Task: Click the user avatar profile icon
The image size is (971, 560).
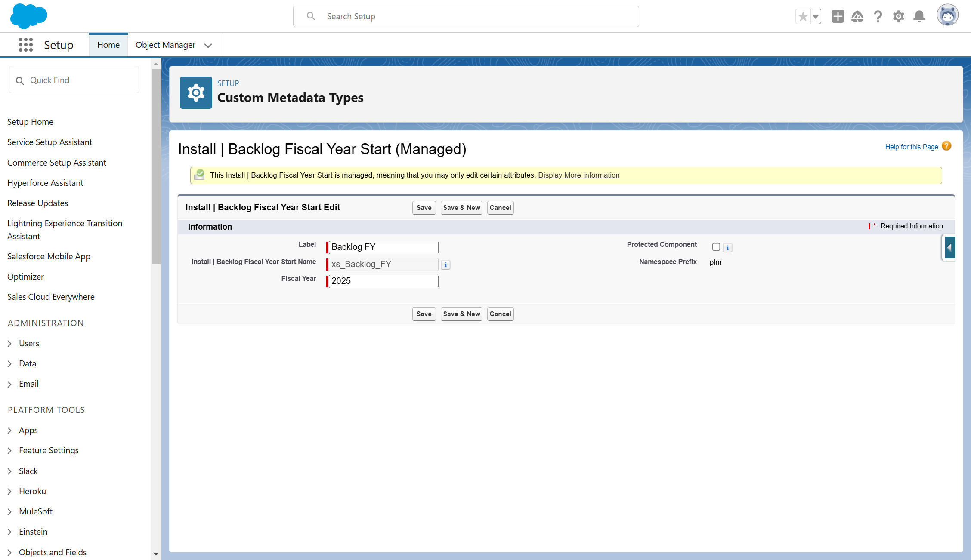Action: coord(947,16)
